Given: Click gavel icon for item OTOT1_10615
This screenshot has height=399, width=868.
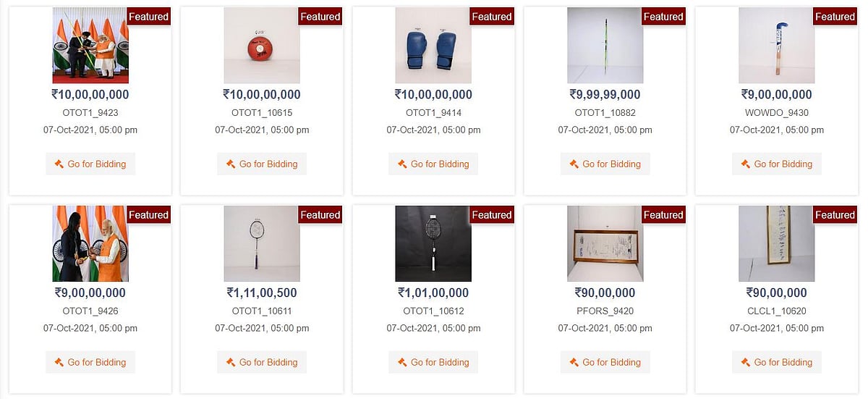Looking at the screenshot, I should pos(231,164).
